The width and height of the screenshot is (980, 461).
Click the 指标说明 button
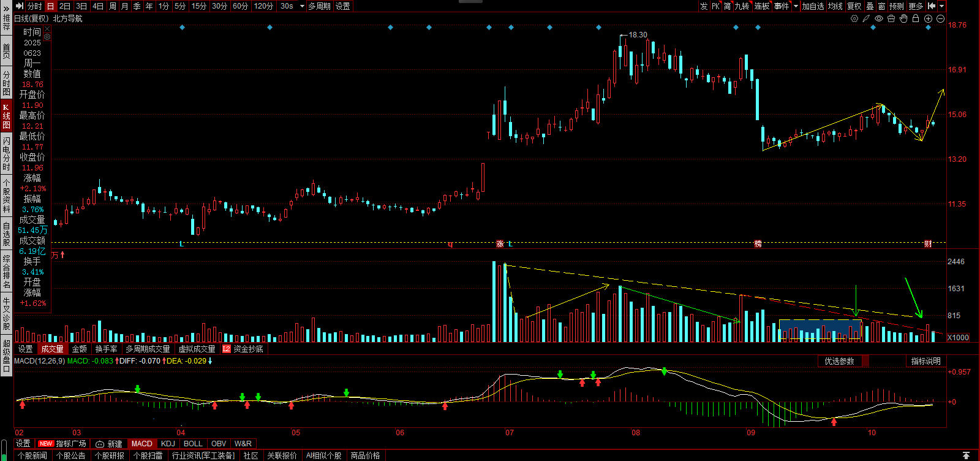925,361
